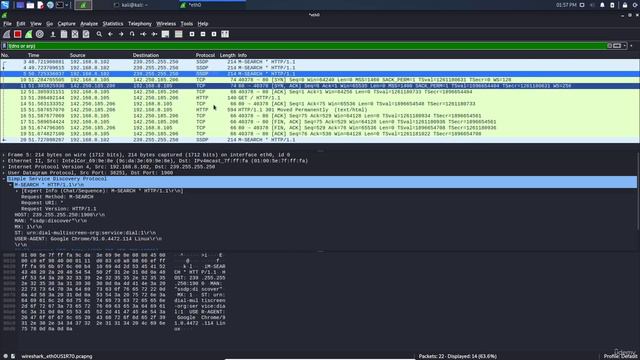
Task: Reload this capture file
Action: click(86, 34)
